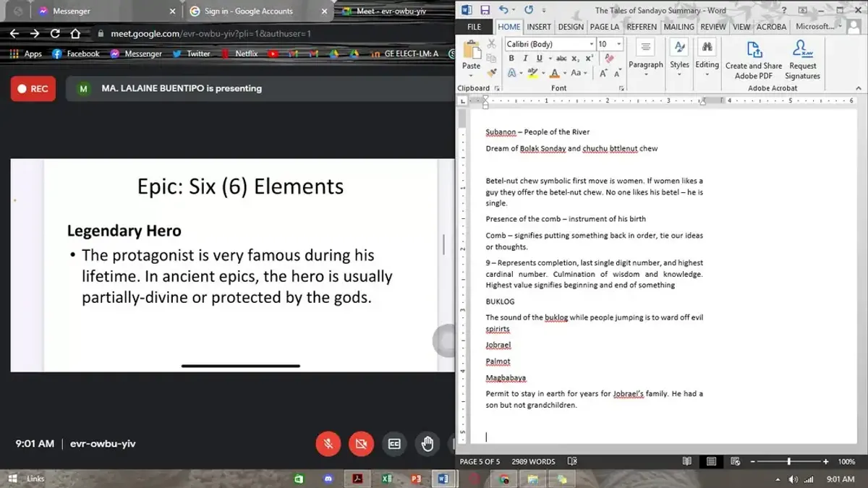Adjust the zoom slider in Word's status bar

tap(790, 461)
